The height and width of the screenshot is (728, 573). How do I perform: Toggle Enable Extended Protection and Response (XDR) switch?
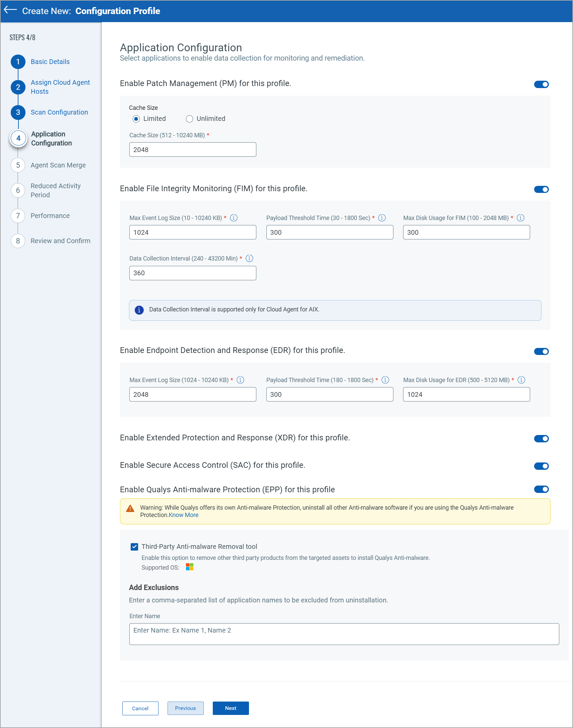tap(541, 438)
